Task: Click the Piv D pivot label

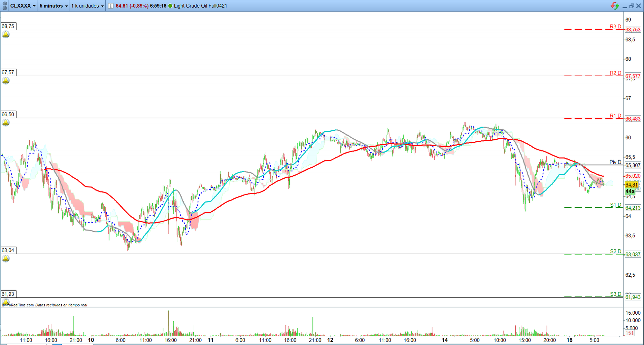Action: point(615,162)
